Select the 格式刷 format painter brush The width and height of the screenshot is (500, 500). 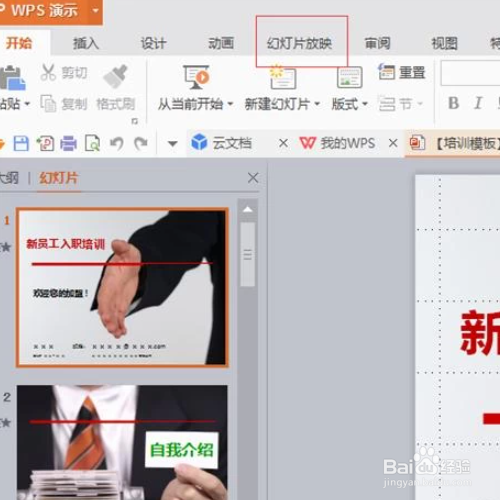coord(115,77)
